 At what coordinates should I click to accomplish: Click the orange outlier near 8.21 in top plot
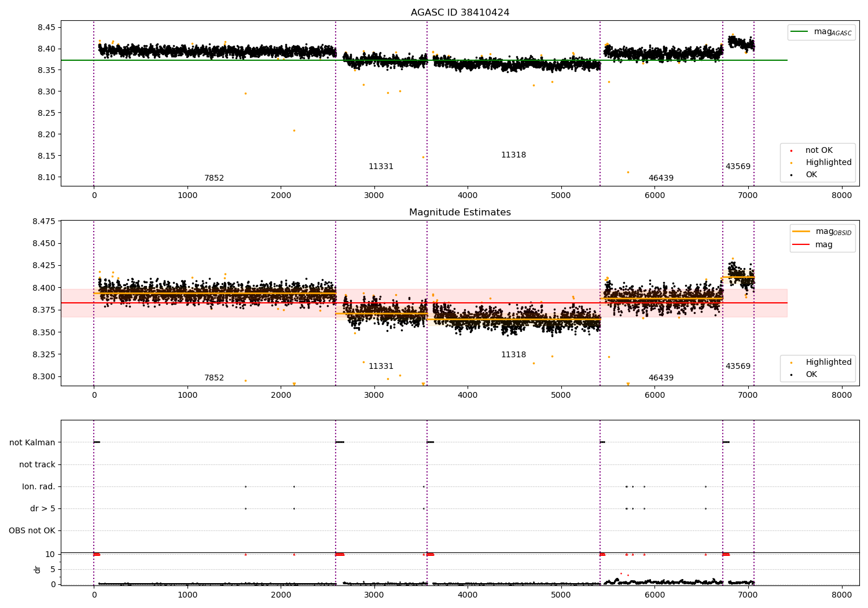click(294, 131)
